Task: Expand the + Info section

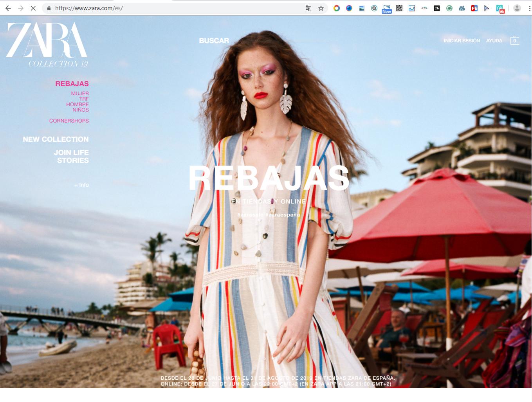Action: [81, 185]
